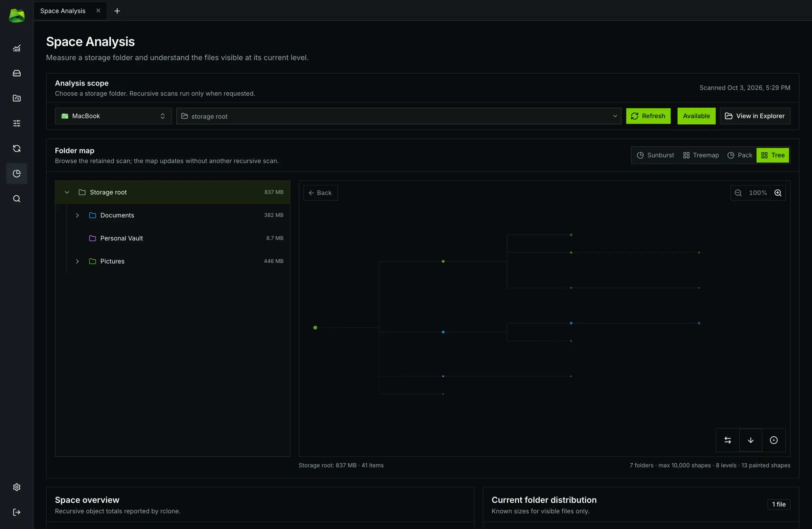This screenshot has width=812, height=529.
Task: Click the down arrow map button
Action: tap(750, 440)
